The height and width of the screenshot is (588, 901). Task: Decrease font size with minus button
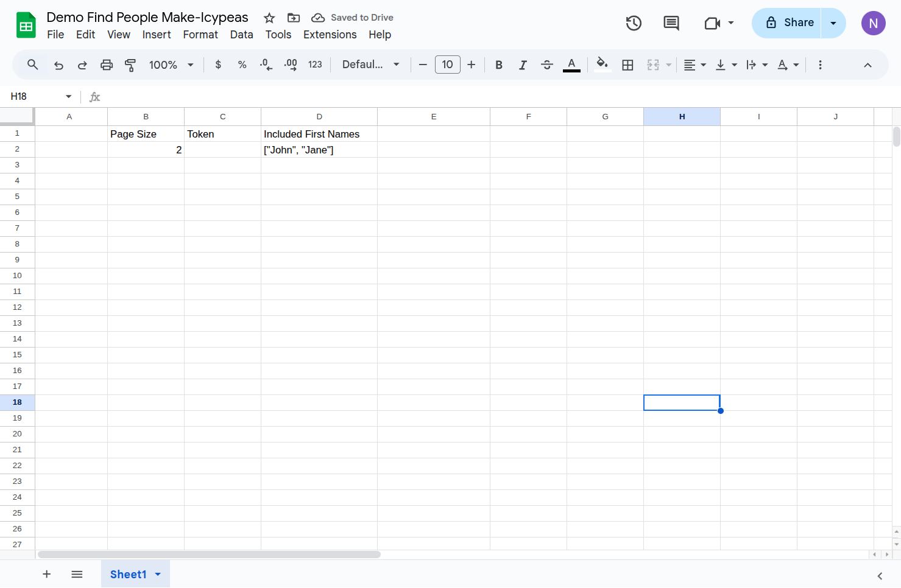coord(423,65)
